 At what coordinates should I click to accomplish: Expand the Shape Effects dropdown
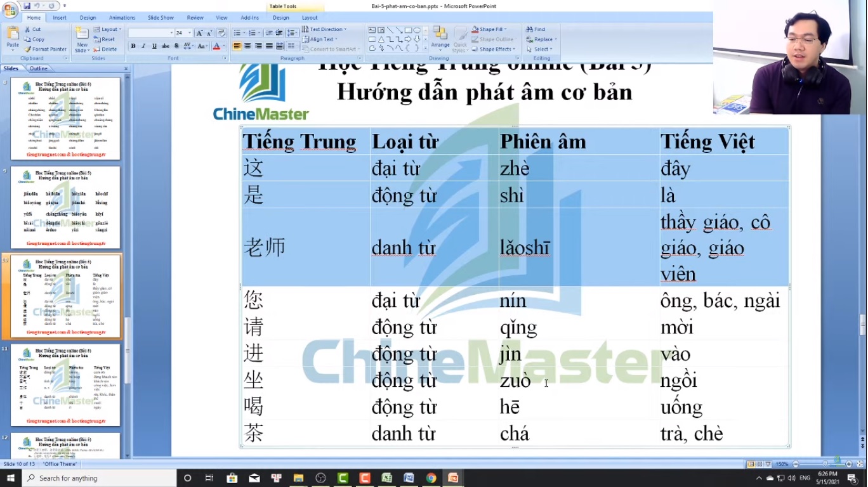(x=493, y=49)
